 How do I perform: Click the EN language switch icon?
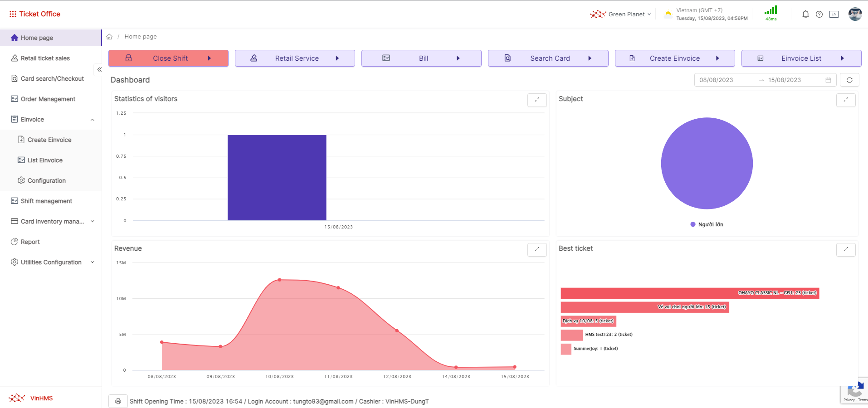pyautogui.click(x=834, y=15)
